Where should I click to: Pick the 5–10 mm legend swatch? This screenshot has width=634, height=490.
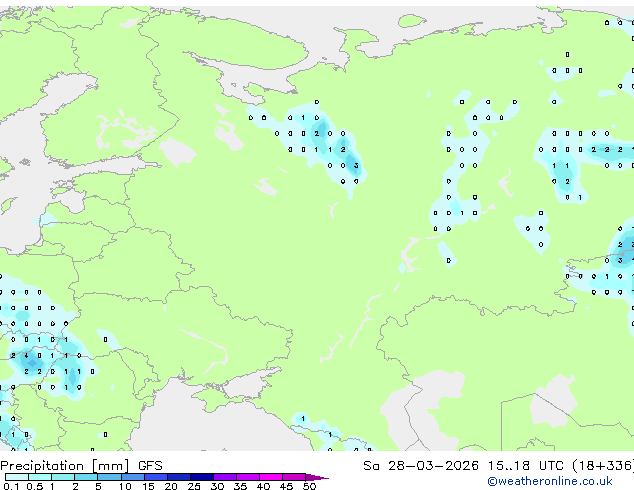point(109,477)
